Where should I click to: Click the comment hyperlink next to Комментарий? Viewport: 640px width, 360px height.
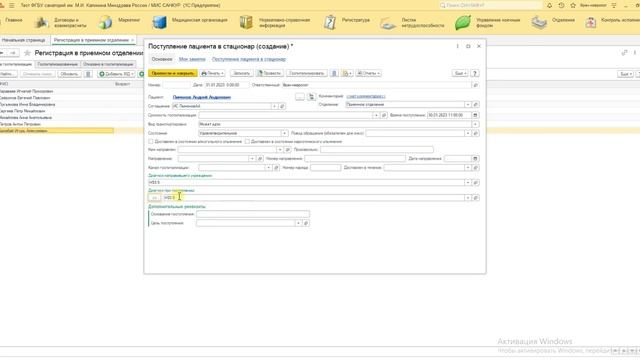(366, 96)
